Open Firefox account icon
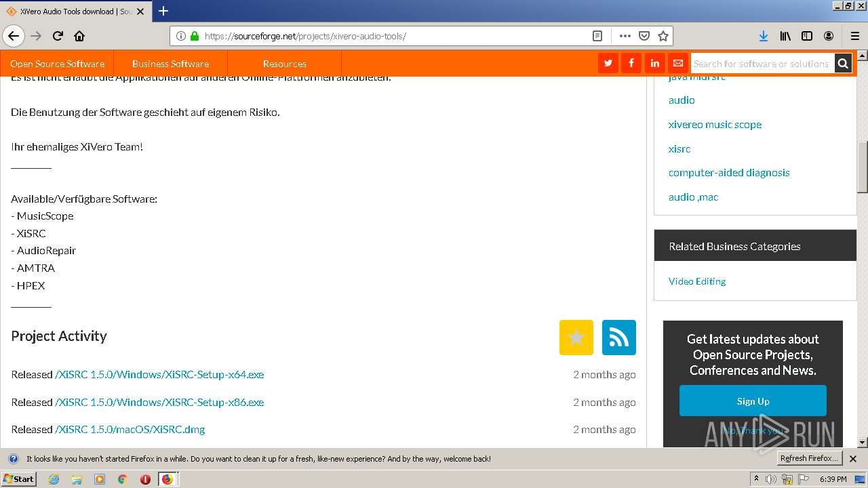 [829, 36]
